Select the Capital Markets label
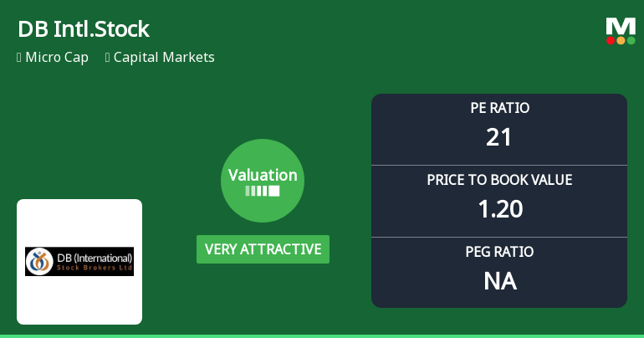644x338 pixels. tap(164, 58)
